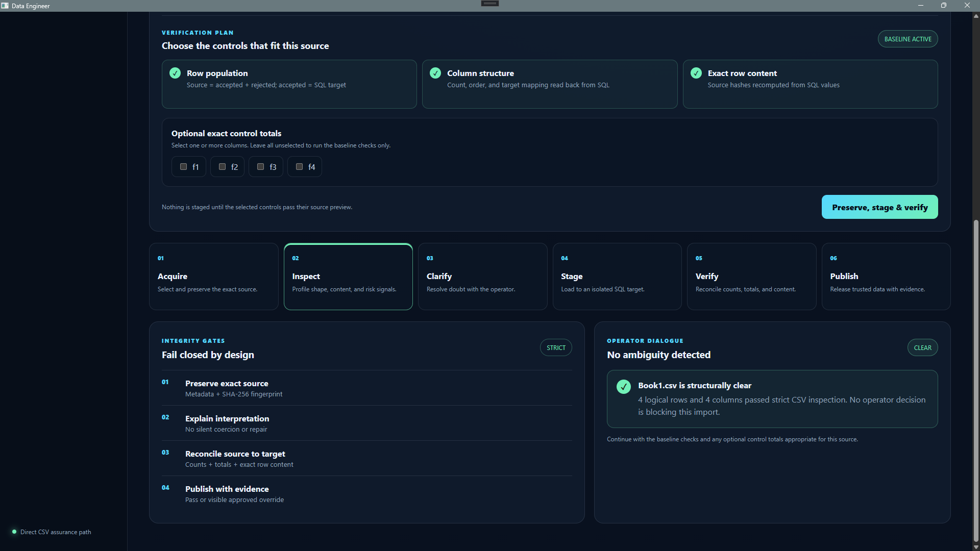Click the Row population green check icon
Image resolution: width=980 pixels, height=551 pixels.
175,73
